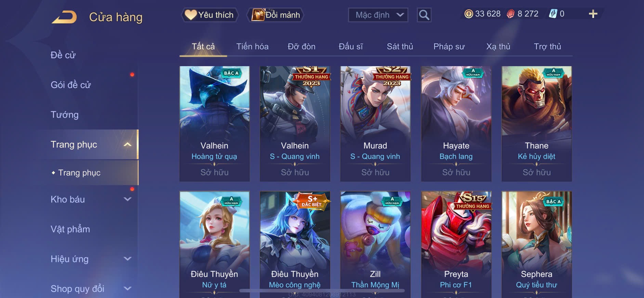Open Yêu thích heart favorites

(209, 15)
